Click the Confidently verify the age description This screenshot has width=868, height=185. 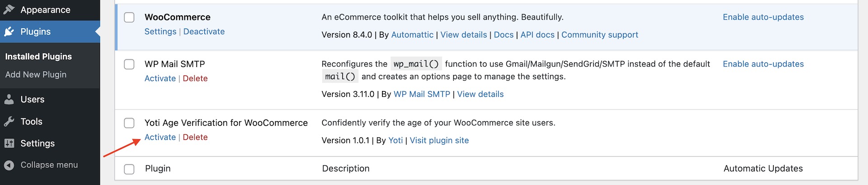point(439,123)
